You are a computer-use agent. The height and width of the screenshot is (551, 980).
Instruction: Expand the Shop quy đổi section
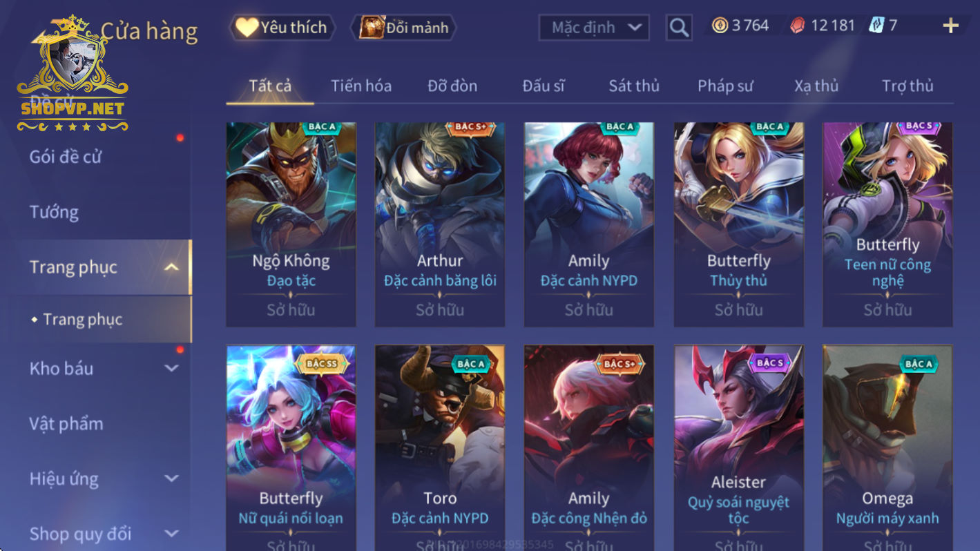pyautogui.click(x=172, y=533)
